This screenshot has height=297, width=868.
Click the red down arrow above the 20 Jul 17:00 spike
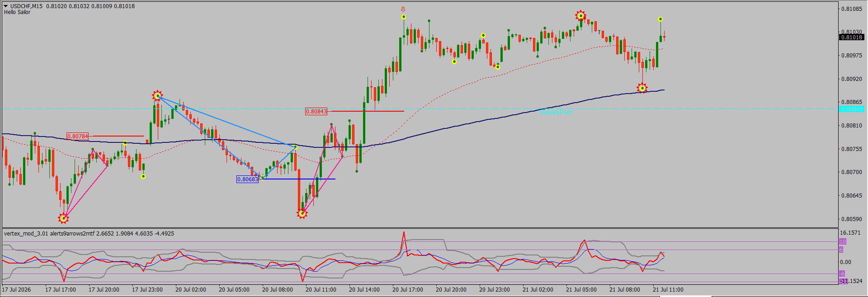point(403,9)
